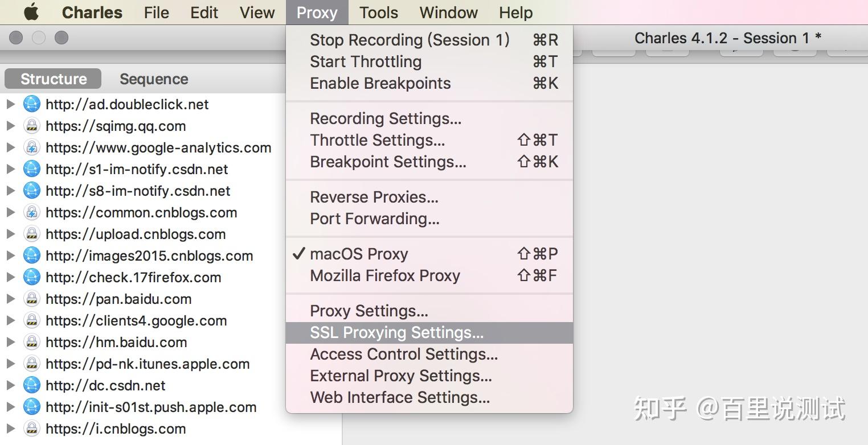Viewport: 868px width, 445px height.
Task: Click the globe icon for s8-im-notify.csdn.net
Action: click(x=32, y=191)
